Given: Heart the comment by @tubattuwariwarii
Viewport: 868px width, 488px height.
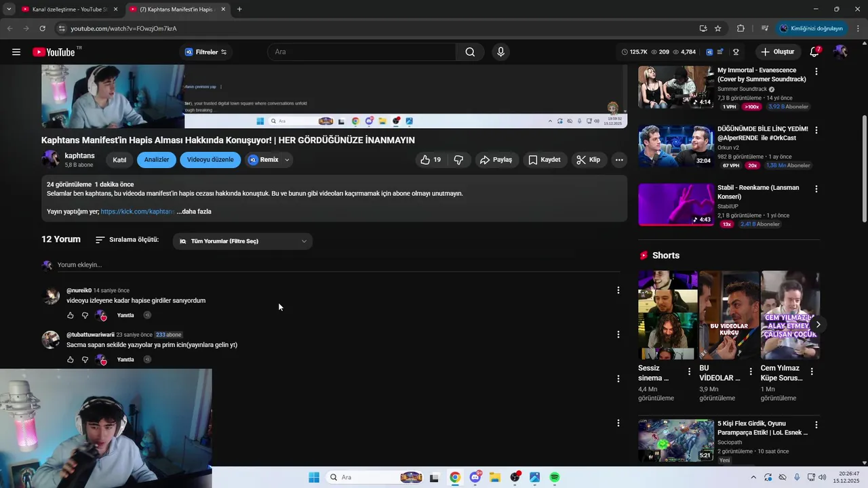Looking at the screenshot, I should (101, 359).
